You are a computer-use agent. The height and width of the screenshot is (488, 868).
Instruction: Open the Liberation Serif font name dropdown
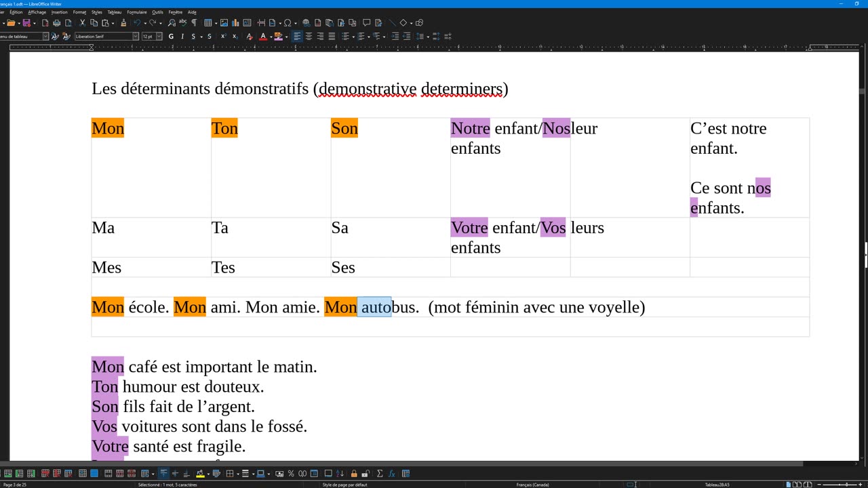[x=136, y=37]
